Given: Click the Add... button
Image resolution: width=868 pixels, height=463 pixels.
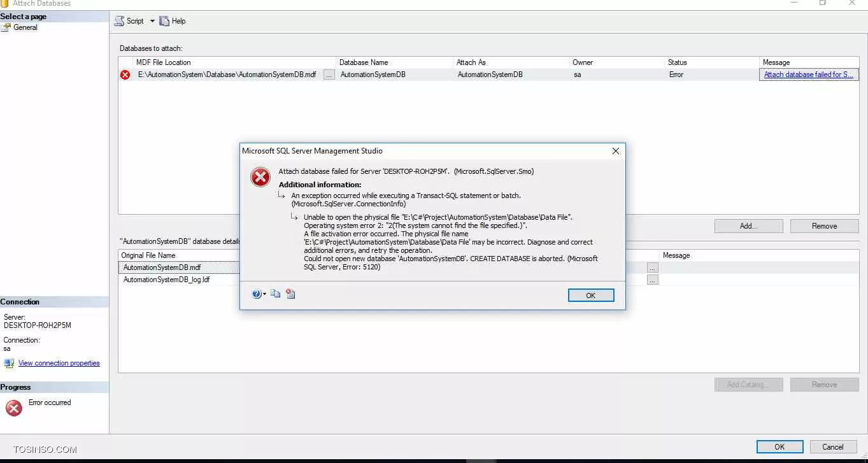Looking at the screenshot, I should coord(748,226).
